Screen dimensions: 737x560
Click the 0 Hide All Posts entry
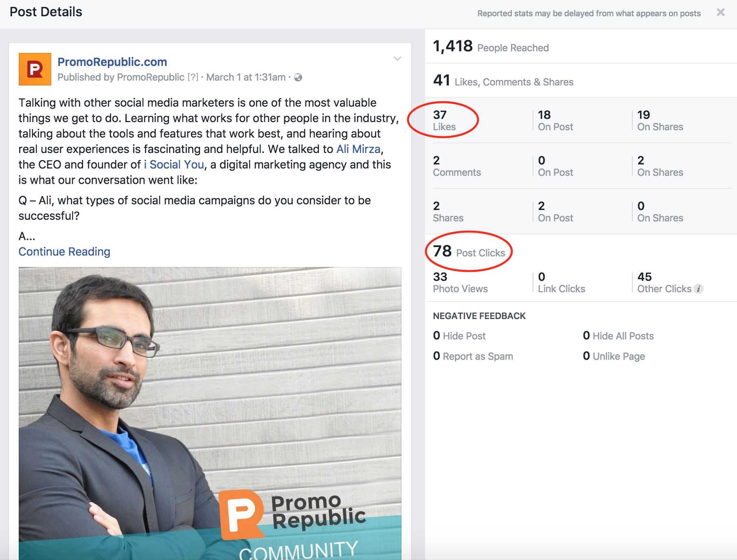(618, 335)
